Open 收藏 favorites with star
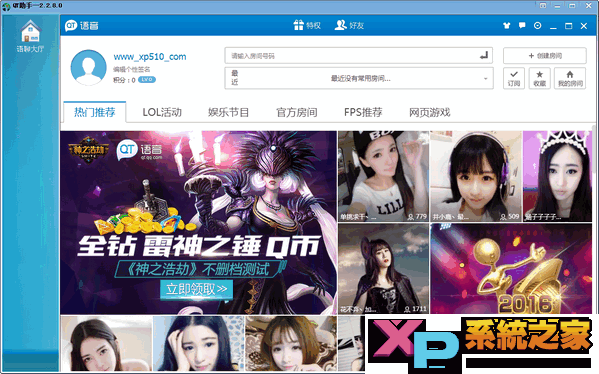Screen dimensions: 599x374 [x=539, y=78]
